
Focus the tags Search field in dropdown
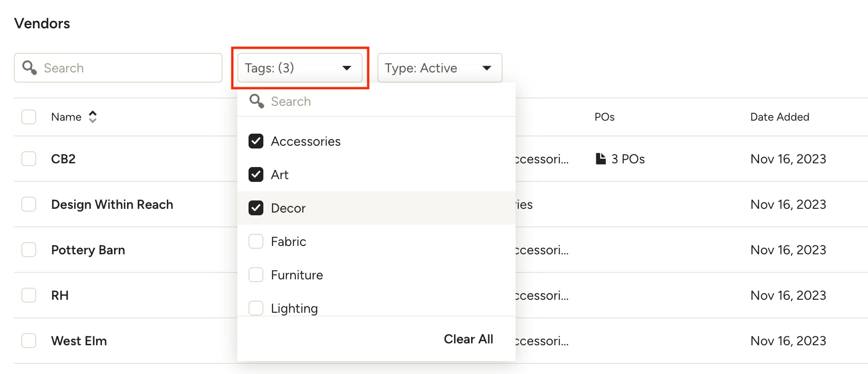coord(377,101)
